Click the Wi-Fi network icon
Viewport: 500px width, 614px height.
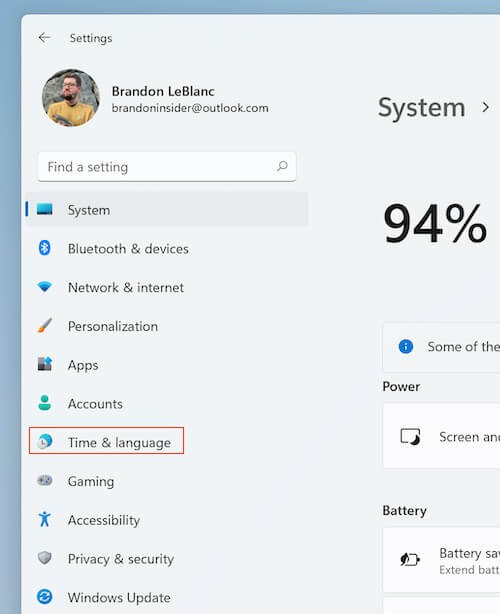coord(45,287)
